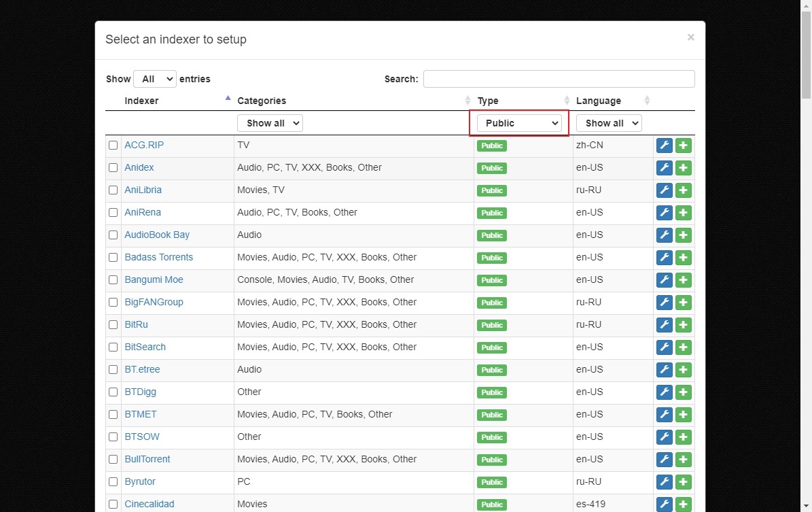Click the page vertical scrollbar thumb
812x512 pixels.
point(806,54)
